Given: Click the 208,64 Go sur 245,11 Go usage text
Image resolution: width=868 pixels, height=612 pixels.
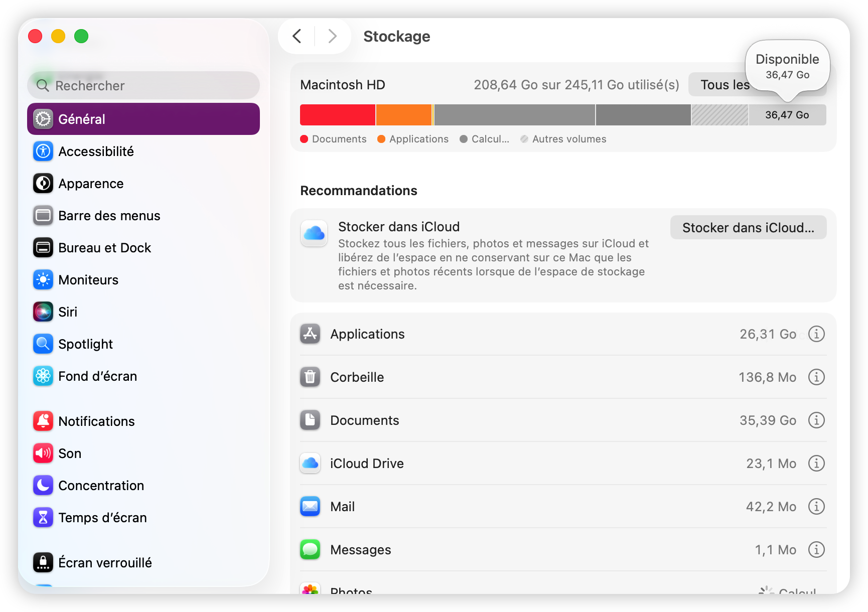Looking at the screenshot, I should tap(576, 85).
